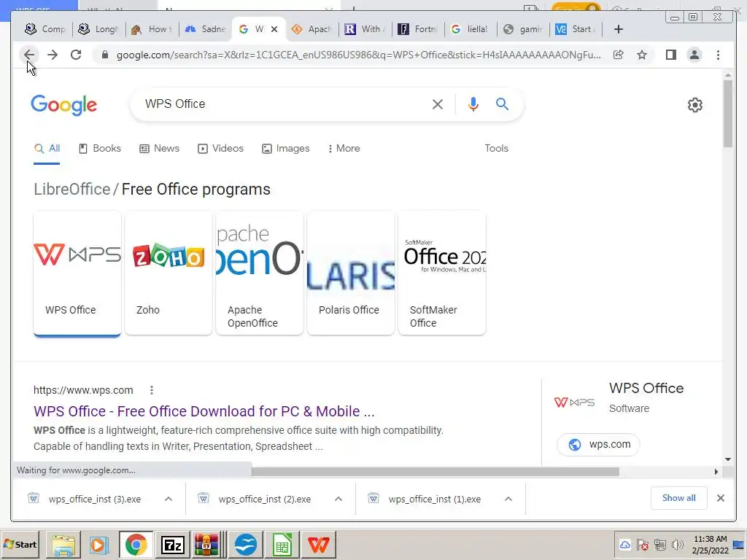Viewport: 747px width, 560px height.
Task: Switch to News results
Action: pyautogui.click(x=160, y=149)
